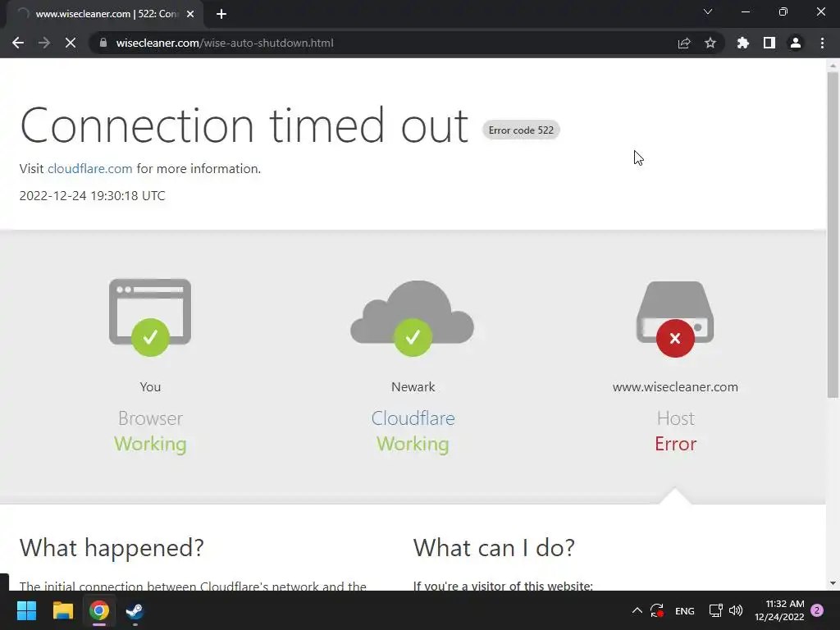Click the What can I do? heading

coord(494,547)
